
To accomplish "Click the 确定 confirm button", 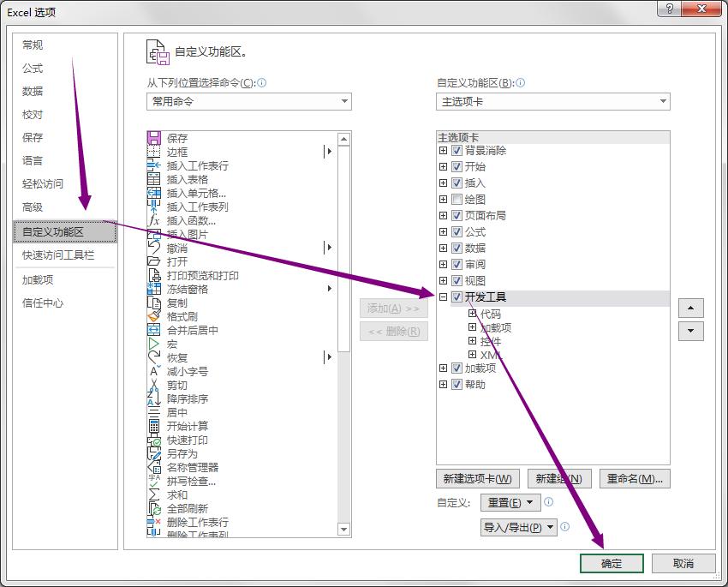I will tap(612, 563).
